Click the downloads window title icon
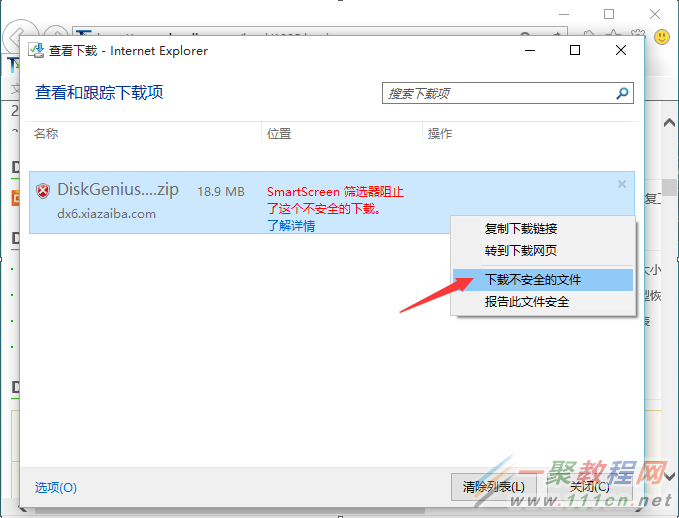Screen dimensions: 679x518 coord(36,51)
